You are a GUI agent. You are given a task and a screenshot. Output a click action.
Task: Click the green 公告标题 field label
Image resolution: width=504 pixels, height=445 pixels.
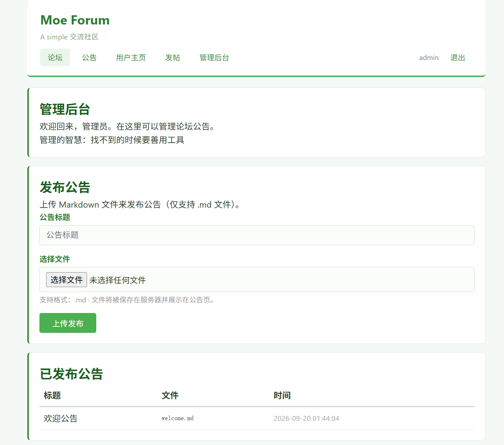click(x=55, y=217)
